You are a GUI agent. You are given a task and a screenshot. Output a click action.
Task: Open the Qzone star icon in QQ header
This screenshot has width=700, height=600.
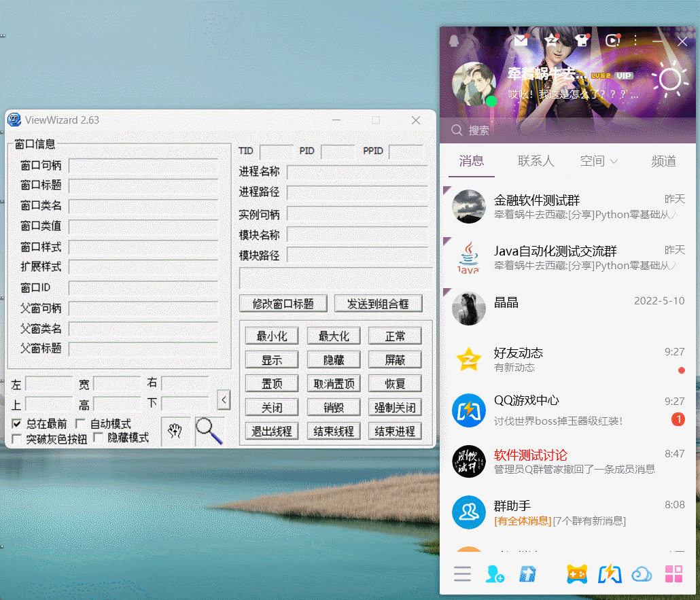553,40
